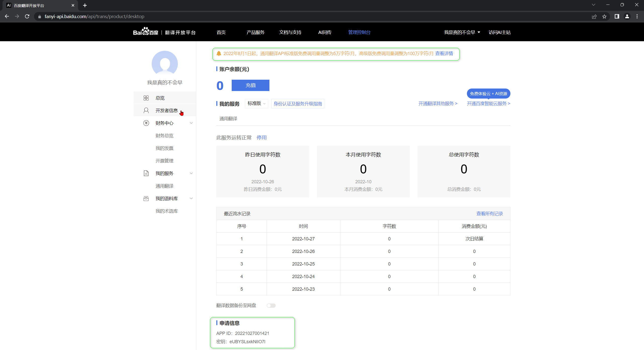Click 开通翻译其他服务 link
Screen dimensions: 644x350
pos(438,104)
